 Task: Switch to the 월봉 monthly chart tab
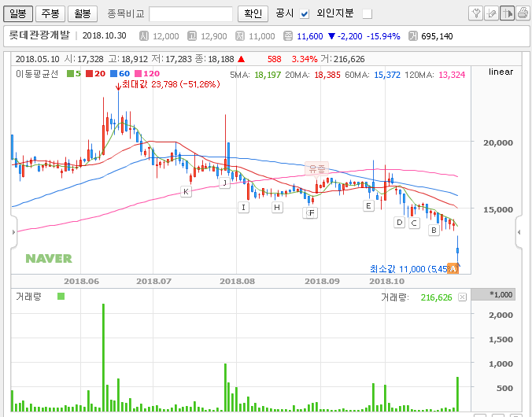(x=83, y=13)
